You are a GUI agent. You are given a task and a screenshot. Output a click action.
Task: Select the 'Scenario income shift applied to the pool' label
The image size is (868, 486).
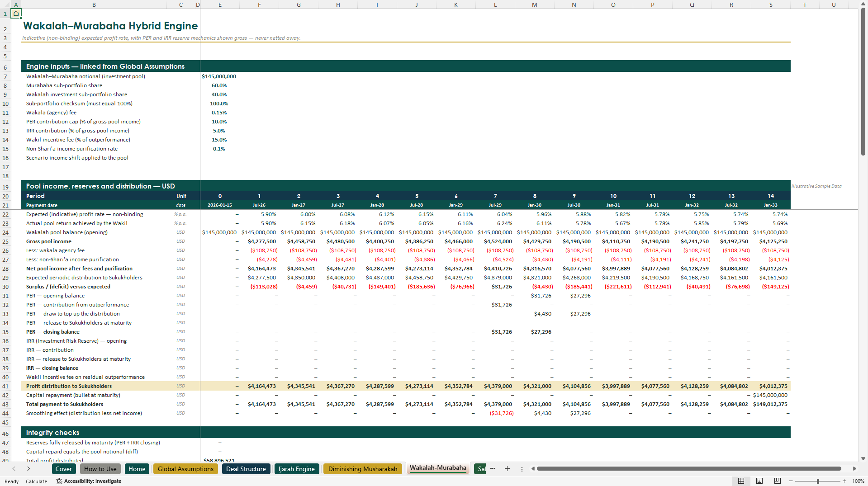click(77, 158)
